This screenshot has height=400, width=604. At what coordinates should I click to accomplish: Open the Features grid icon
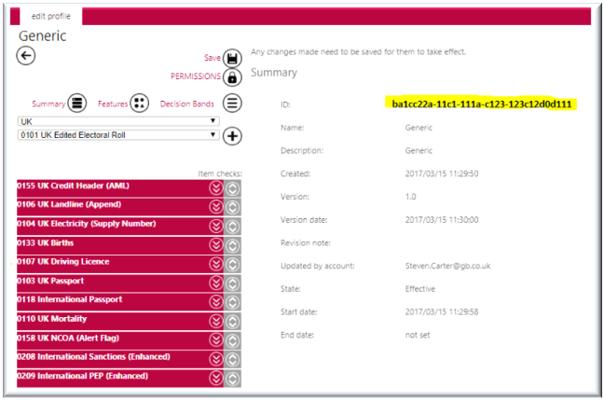click(x=139, y=103)
